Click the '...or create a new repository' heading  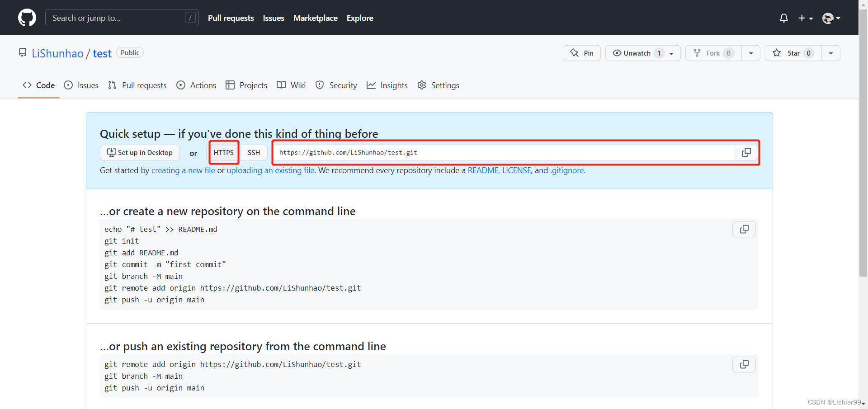228,211
